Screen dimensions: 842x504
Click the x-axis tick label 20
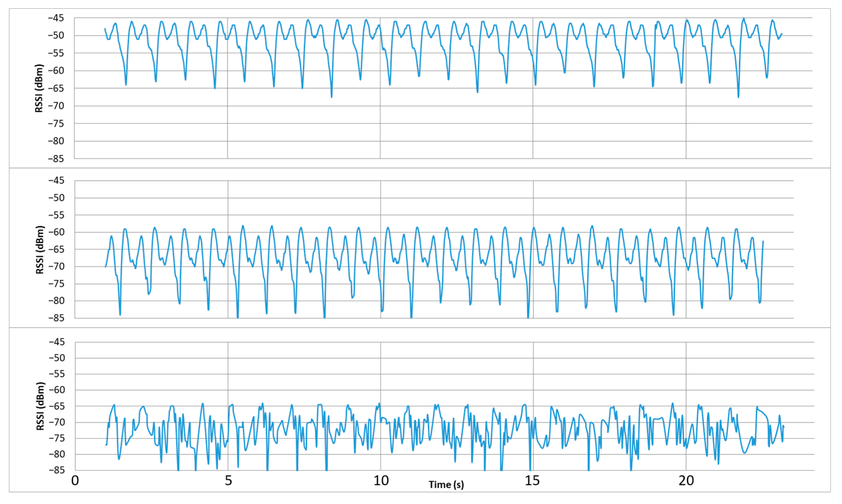pos(686,480)
